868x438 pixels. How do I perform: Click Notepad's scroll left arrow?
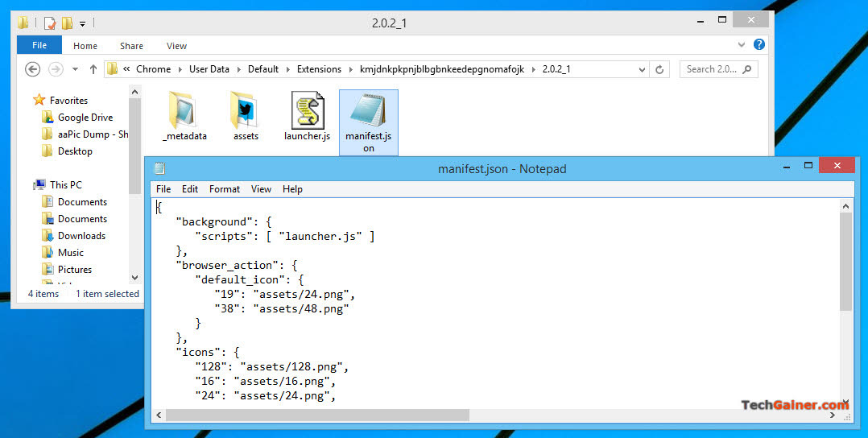pyautogui.click(x=159, y=415)
